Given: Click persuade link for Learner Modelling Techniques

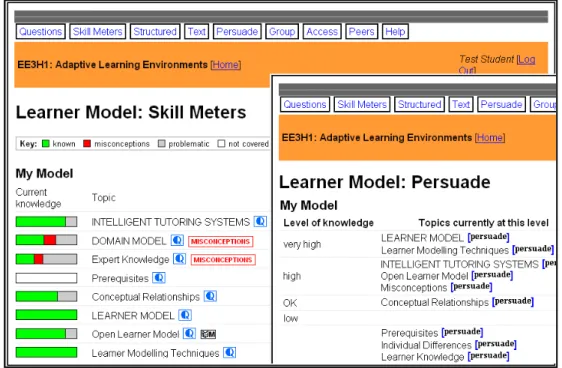Looking at the screenshot, I should pyautogui.click(x=533, y=249).
